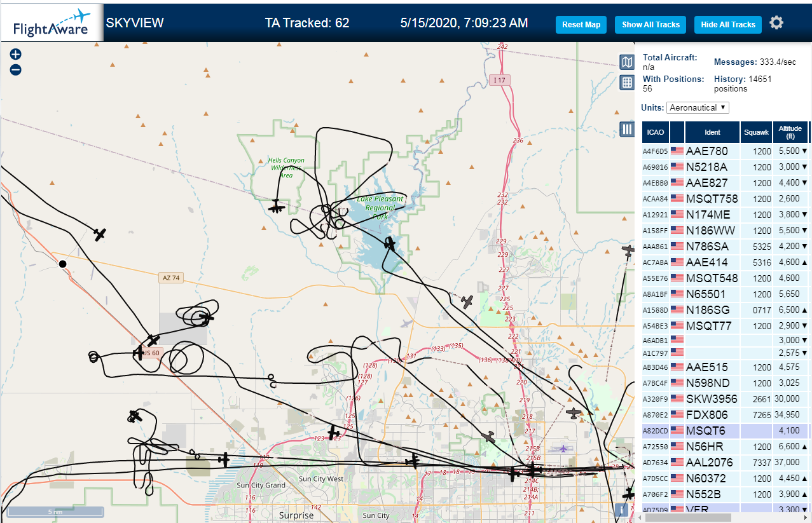This screenshot has width=812, height=523.
Task: Select the purple airport marker icon
Action: point(563,449)
